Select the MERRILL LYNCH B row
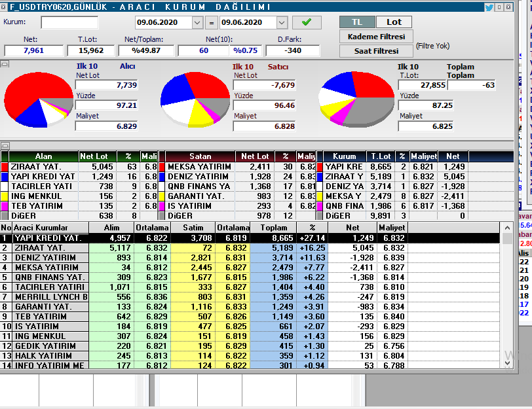 pyautogui.click(x=250, y=297)
